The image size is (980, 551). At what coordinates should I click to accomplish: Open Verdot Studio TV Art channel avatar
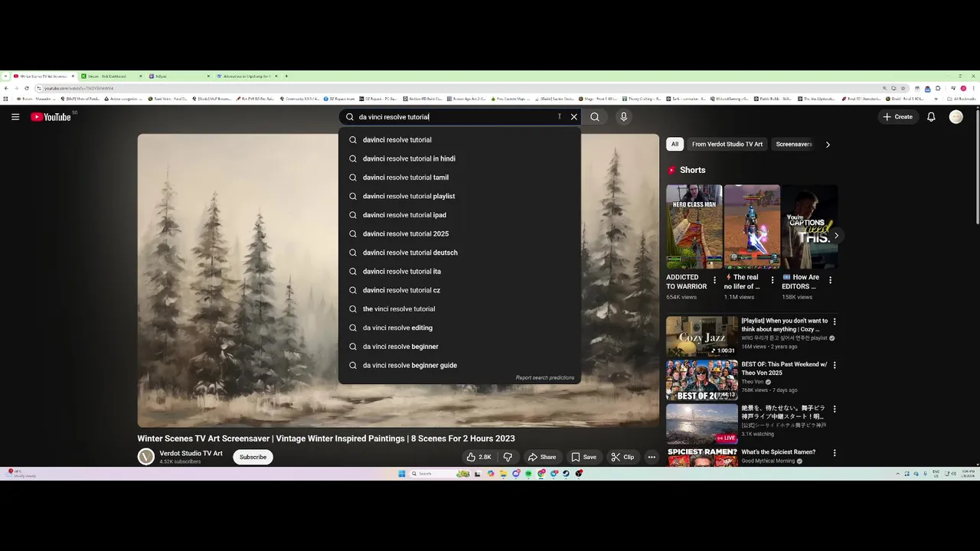[146, 457]
